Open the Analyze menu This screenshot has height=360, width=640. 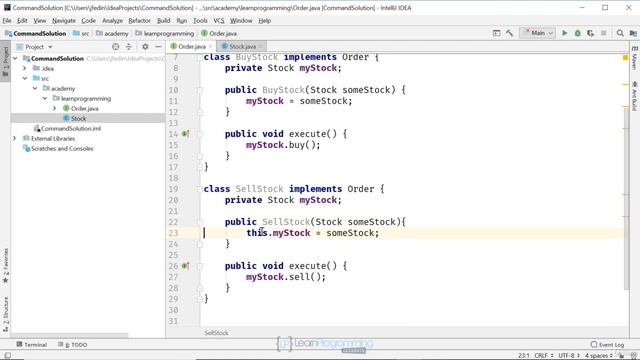pyautogui.click(x=112, y=20)
